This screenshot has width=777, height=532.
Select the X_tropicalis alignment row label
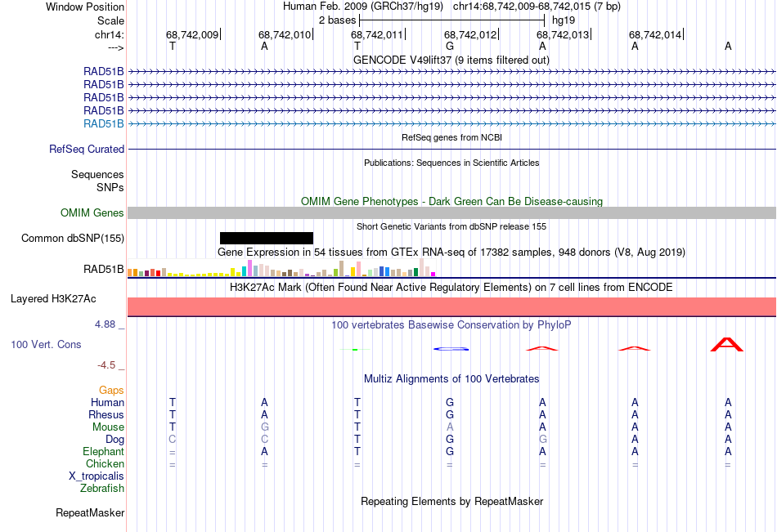(x=97, y=476)
